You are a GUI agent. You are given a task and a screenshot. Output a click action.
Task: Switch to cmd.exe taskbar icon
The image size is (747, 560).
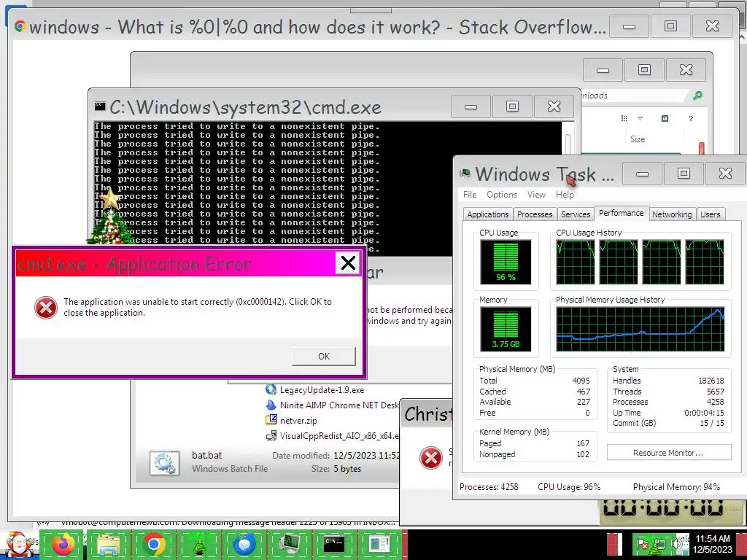[x=334, y=544]
